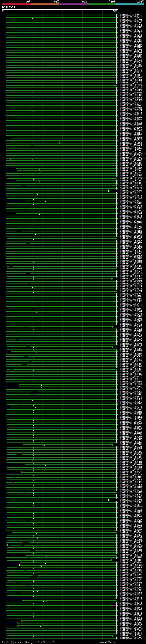This screenshot has width=146, height=644.
Task: Click the white query sequence bar
Action: (60, 9)
